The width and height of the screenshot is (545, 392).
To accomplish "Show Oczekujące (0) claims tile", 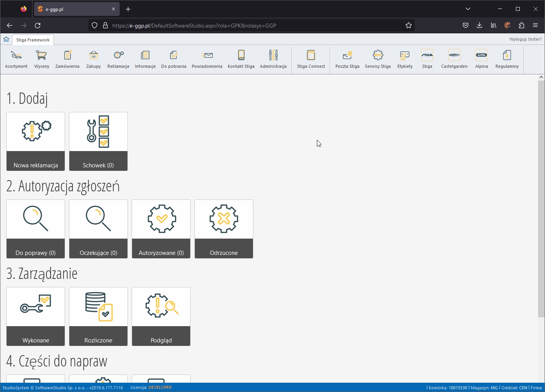I will pyautogui.click(x=98, y=229).
